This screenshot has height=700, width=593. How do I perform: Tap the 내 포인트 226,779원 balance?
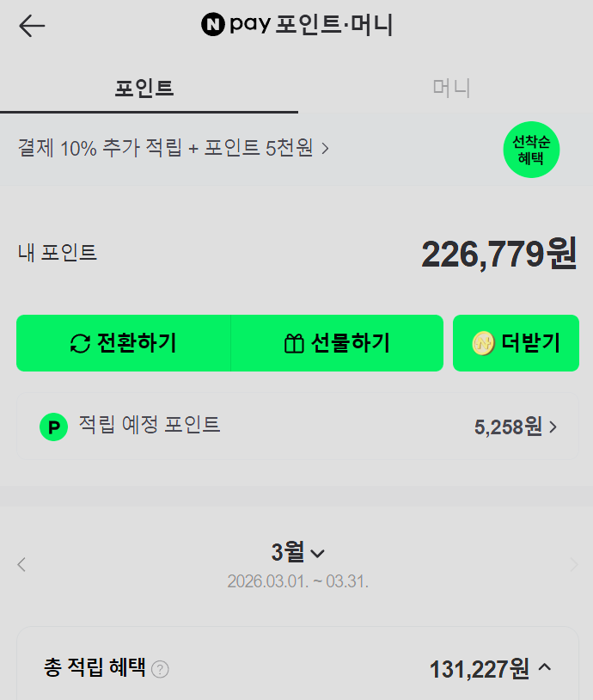tap(498, 254)
